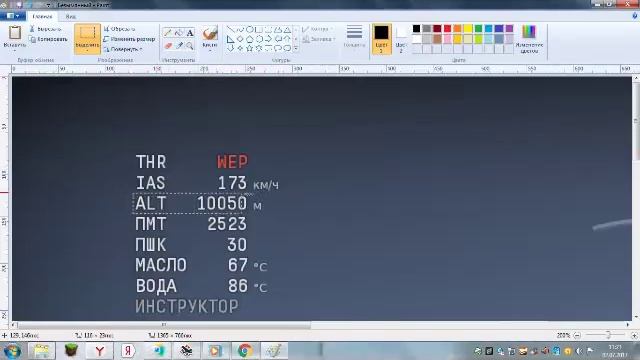
Task: Choose the straight Line shape
Action: pos(231,29)
